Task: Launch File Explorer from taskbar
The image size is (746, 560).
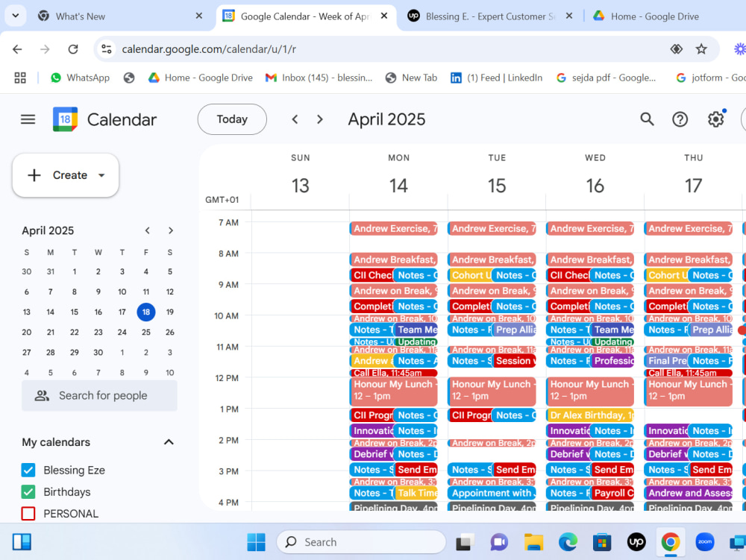Action: pyautogui.click(x=533, y=542)
